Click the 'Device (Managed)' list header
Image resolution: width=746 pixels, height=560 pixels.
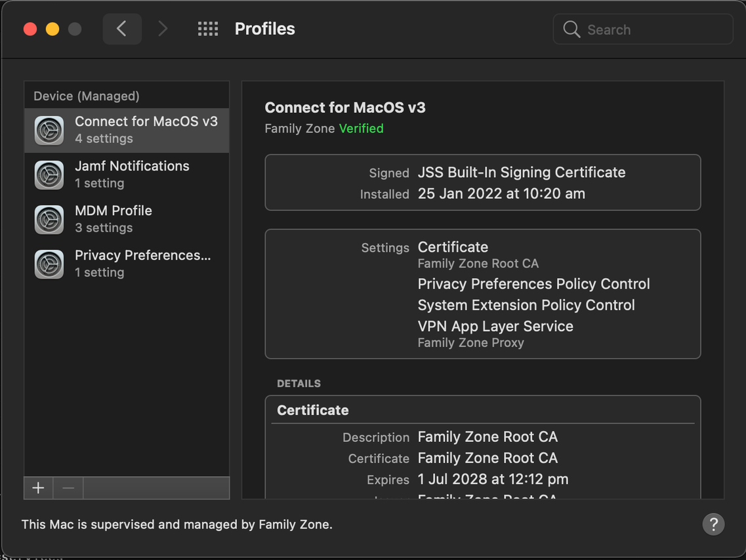coord(87,96)
